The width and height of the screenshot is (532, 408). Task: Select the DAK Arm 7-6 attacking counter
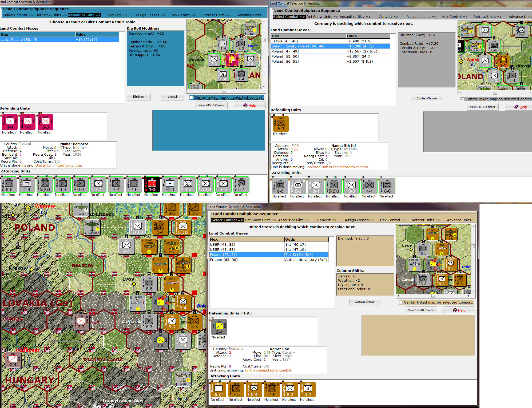click(134, 184)
